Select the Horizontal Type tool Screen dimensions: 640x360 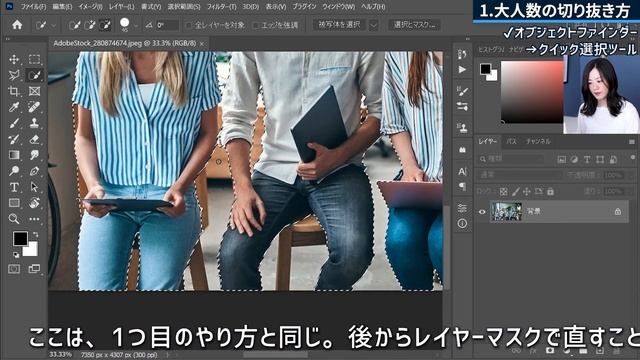[x=14, y=187]
